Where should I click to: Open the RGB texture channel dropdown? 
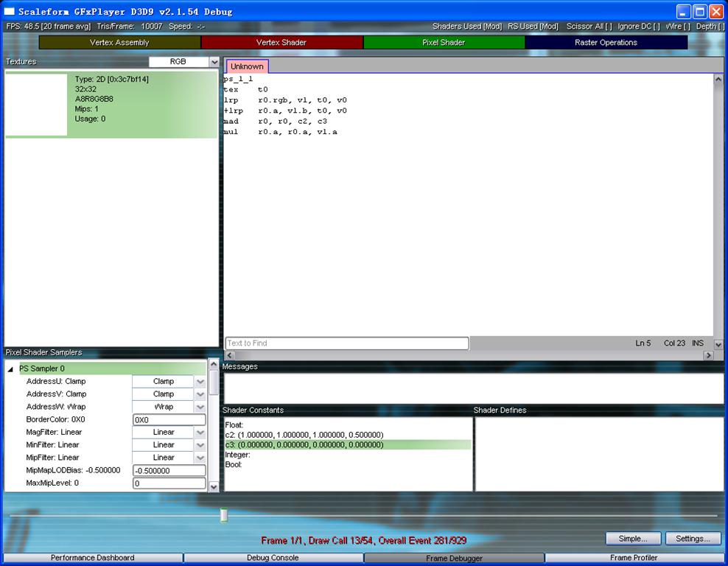[x=214, y=62]
